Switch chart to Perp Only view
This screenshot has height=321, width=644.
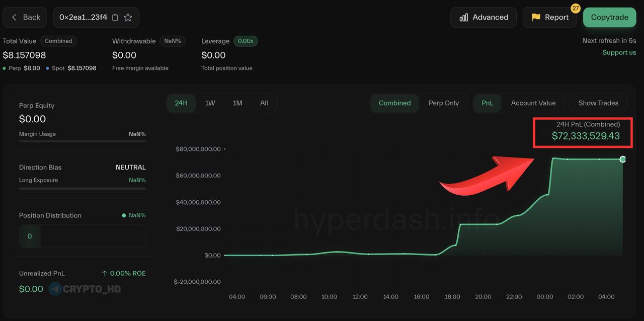pos(443,103)
